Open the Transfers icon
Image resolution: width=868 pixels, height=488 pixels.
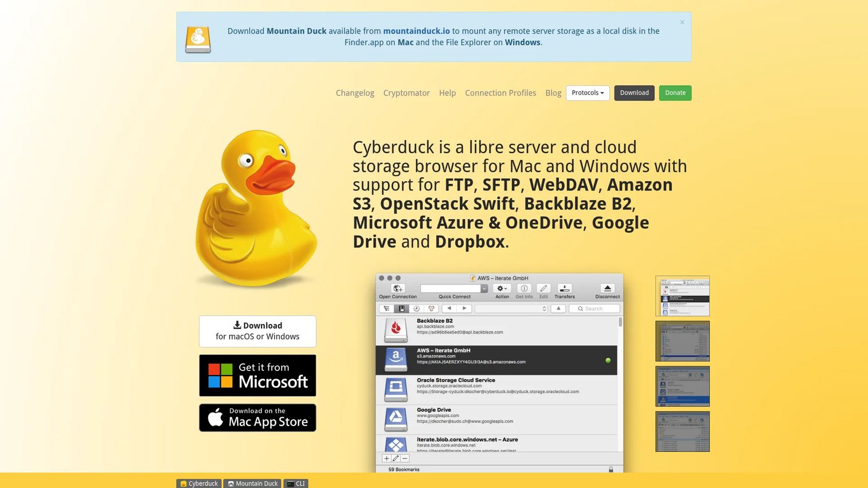pyautogui.click(x=565, y=288)
